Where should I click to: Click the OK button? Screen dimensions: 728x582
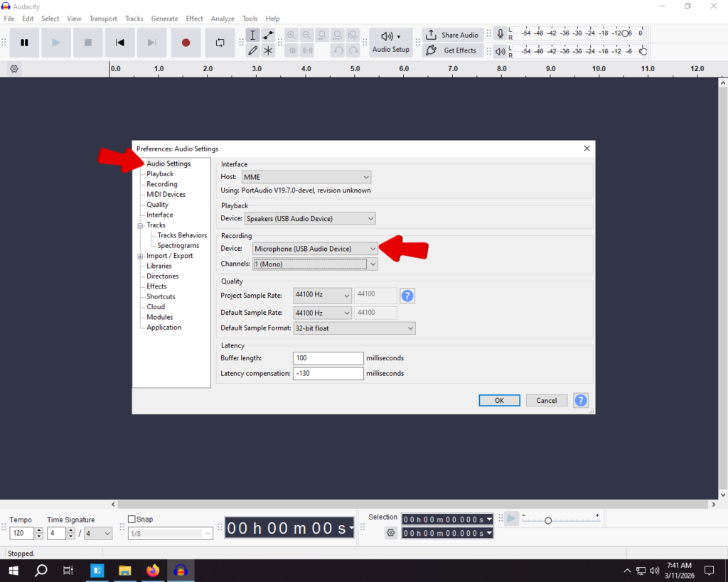(x=499, y=401)
